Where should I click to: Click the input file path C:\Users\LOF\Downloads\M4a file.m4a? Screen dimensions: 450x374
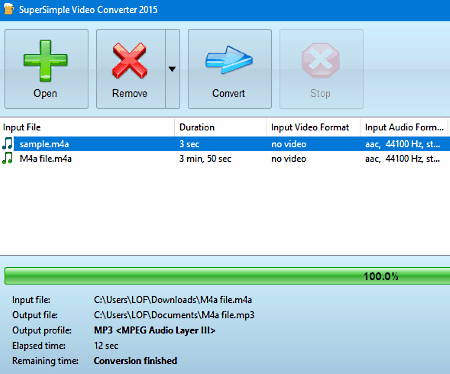(x=173, y=300)
